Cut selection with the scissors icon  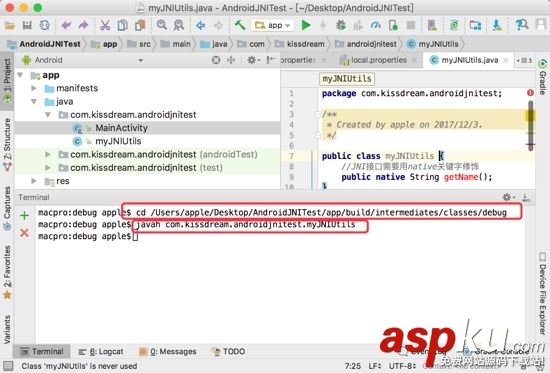click(105, 25)
